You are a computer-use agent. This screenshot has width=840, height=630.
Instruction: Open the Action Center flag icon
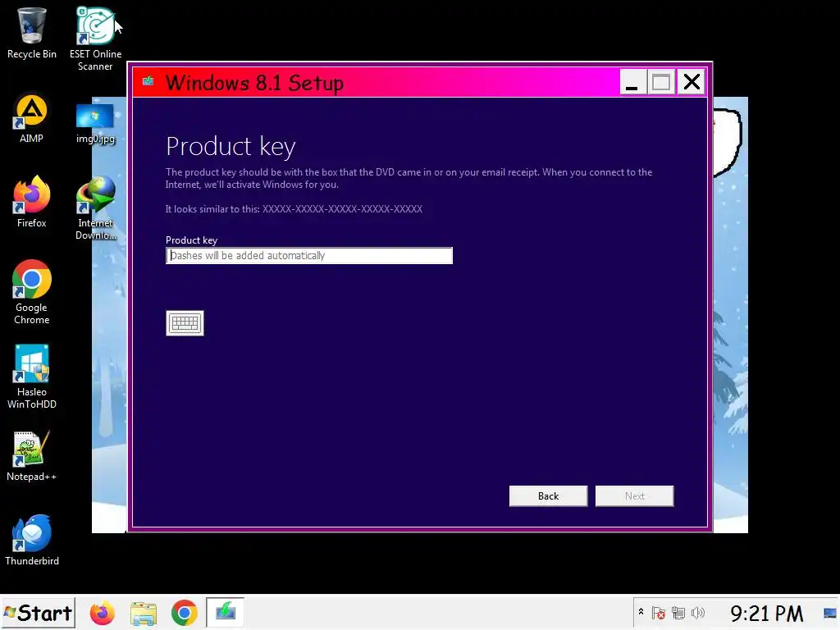coord(659,613)
